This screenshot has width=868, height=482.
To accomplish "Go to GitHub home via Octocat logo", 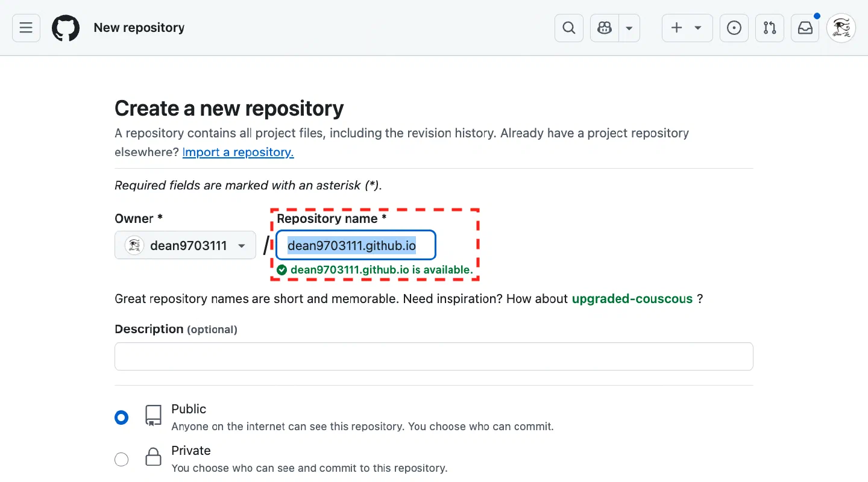I will click(66, 28).
